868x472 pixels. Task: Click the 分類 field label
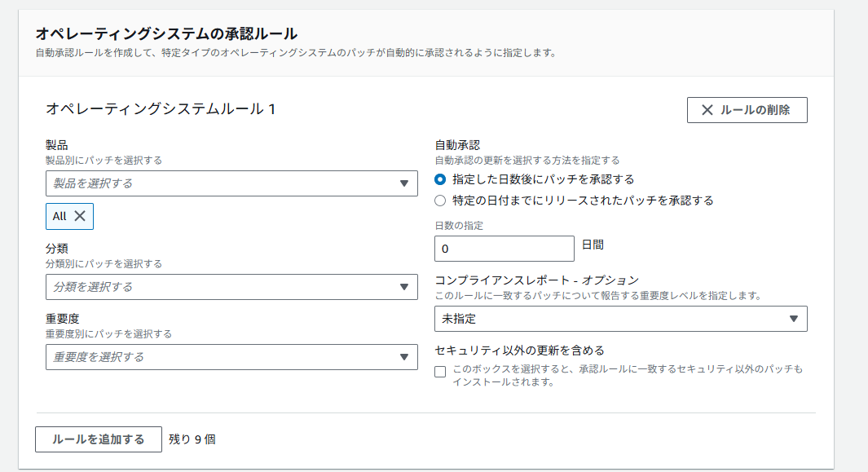[57, 249]
